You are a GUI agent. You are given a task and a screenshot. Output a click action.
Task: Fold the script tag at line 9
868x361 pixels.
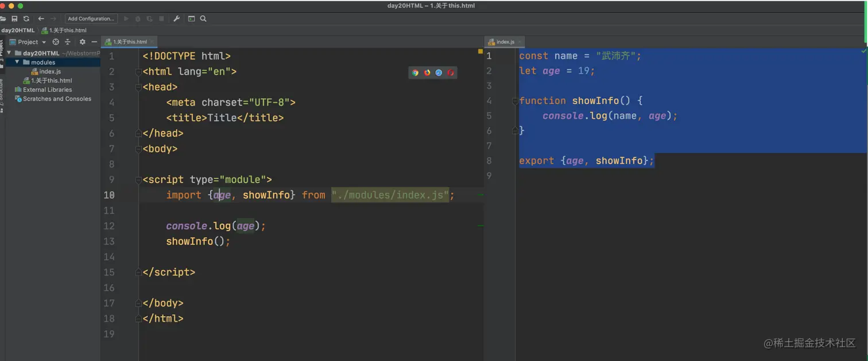click(x=138, y=180)
